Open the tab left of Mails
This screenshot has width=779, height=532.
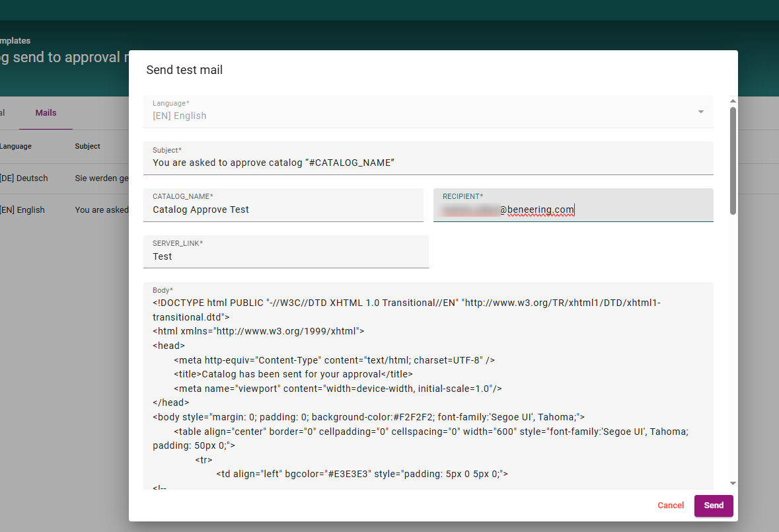point(3,113)
